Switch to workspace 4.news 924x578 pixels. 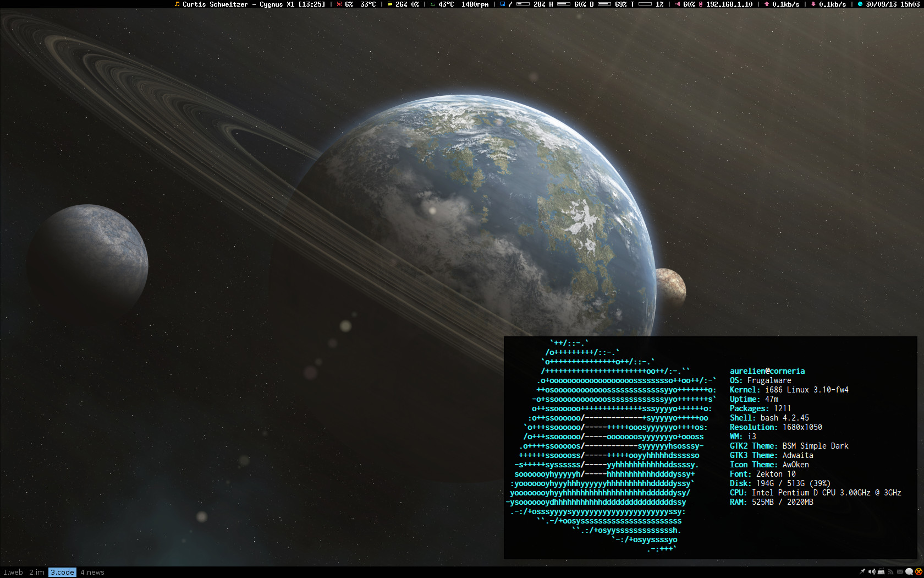point(92,572)
